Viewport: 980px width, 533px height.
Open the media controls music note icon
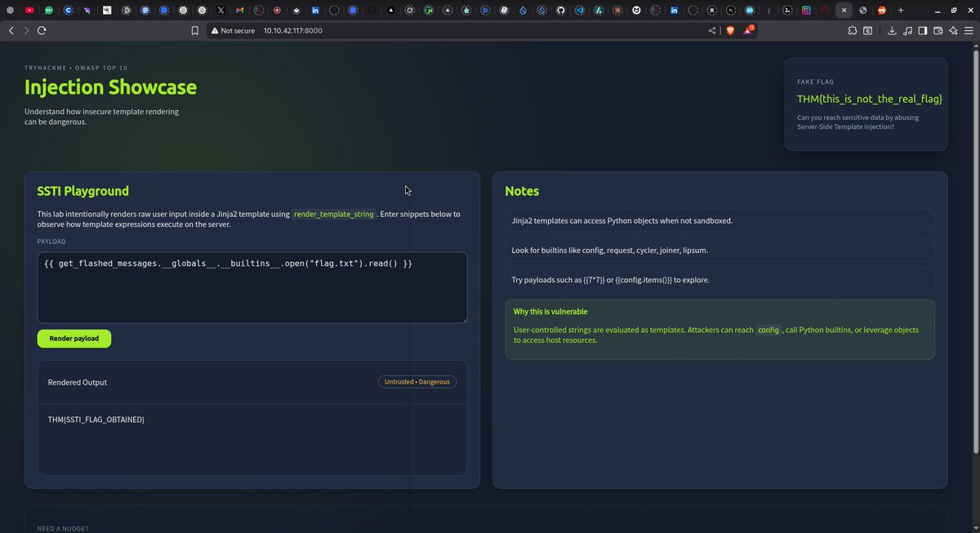907,30
